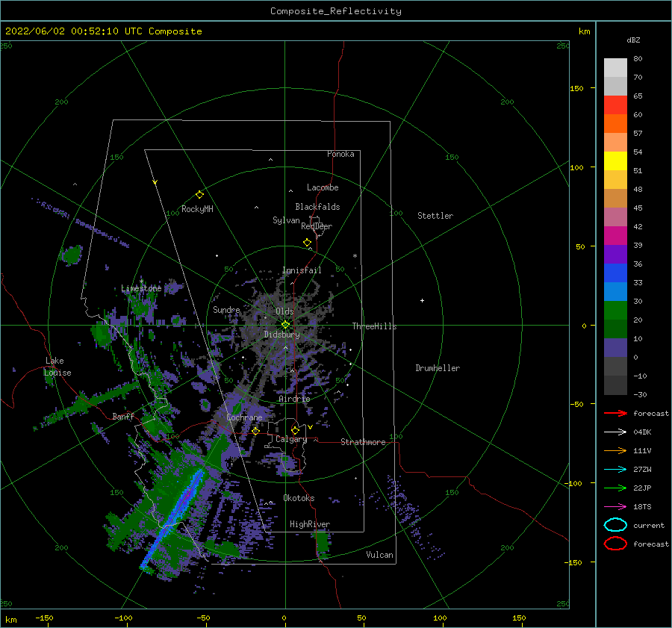Select the bright yellow 54 dBZ swatch
672x628 pixels.
pos(615,161)
